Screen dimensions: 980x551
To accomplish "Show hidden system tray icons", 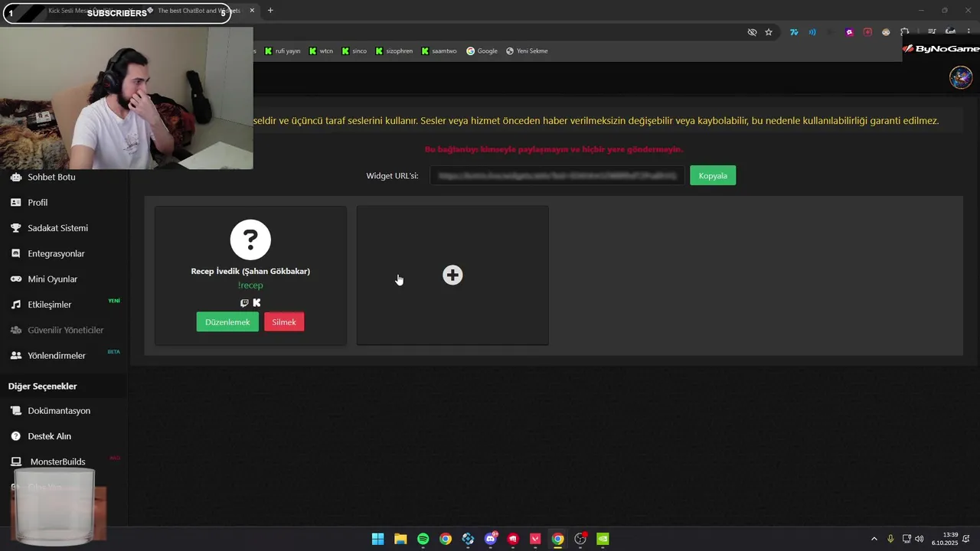I will [x=874, y=539].
